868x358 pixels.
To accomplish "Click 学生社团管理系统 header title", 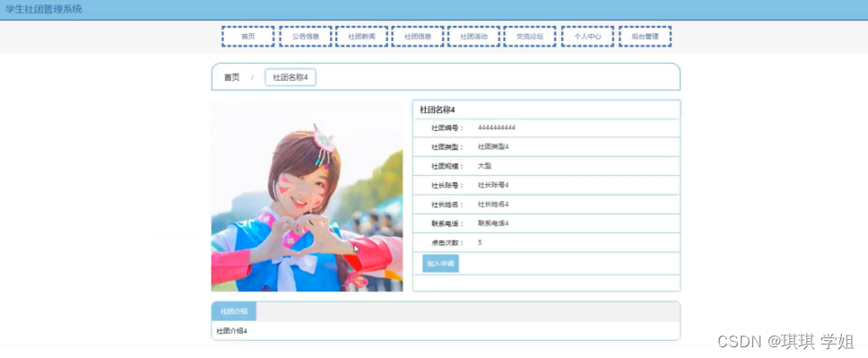I will pyautogui.click(x=44, y=9).
